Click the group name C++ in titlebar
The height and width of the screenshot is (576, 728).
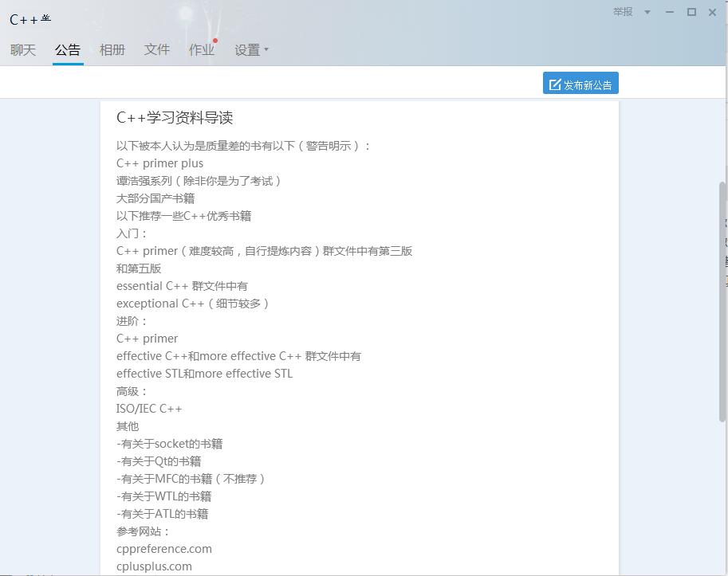[22, 20]
